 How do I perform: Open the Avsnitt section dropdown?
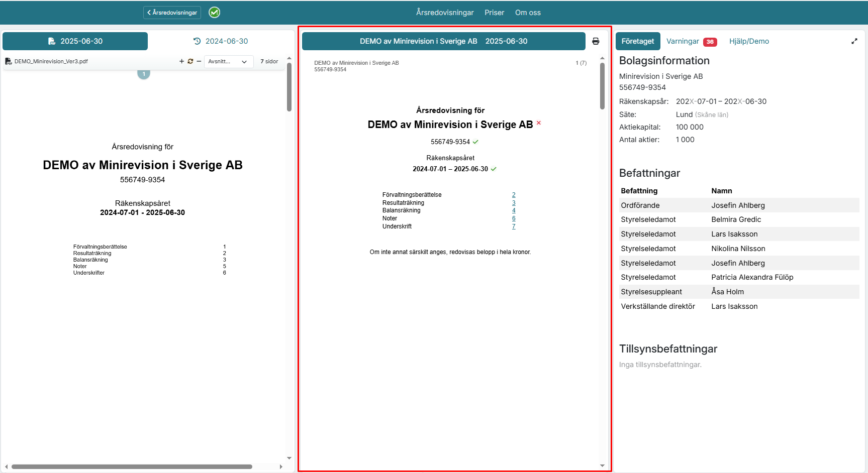click(228, 61)
